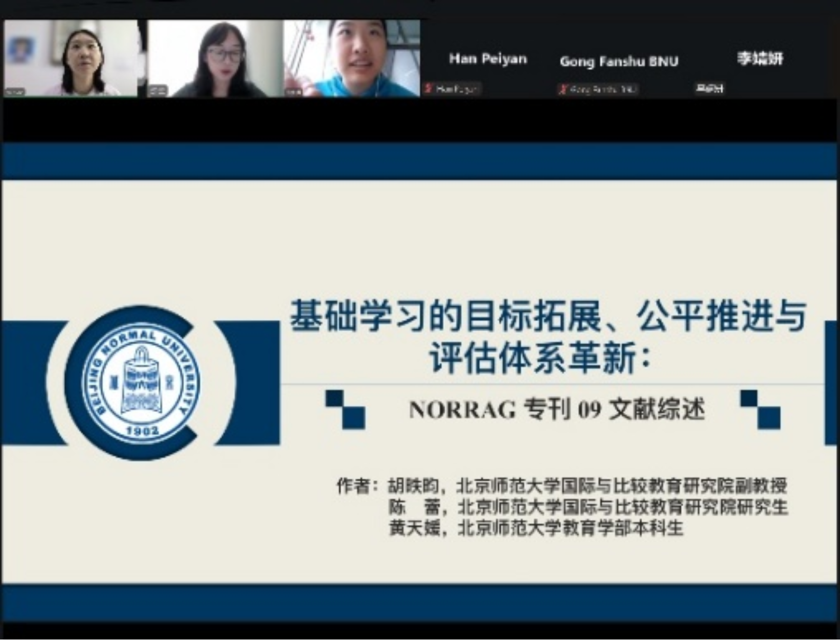The width and height of the screenshot is (840, 640).
Task: Click the name tag on the glasses participant's video
Action: click(158, 91)
